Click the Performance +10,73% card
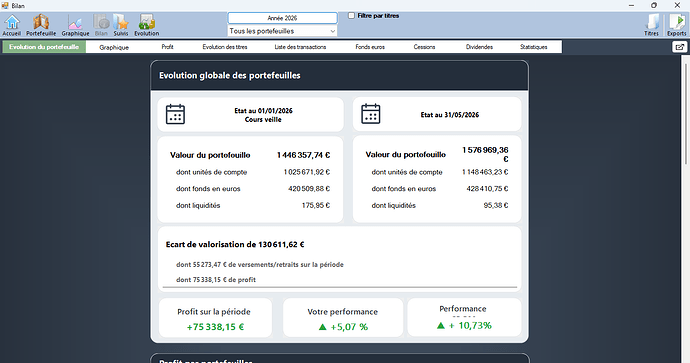The width and height of the screenshot is (690, 363). [464, 318]
